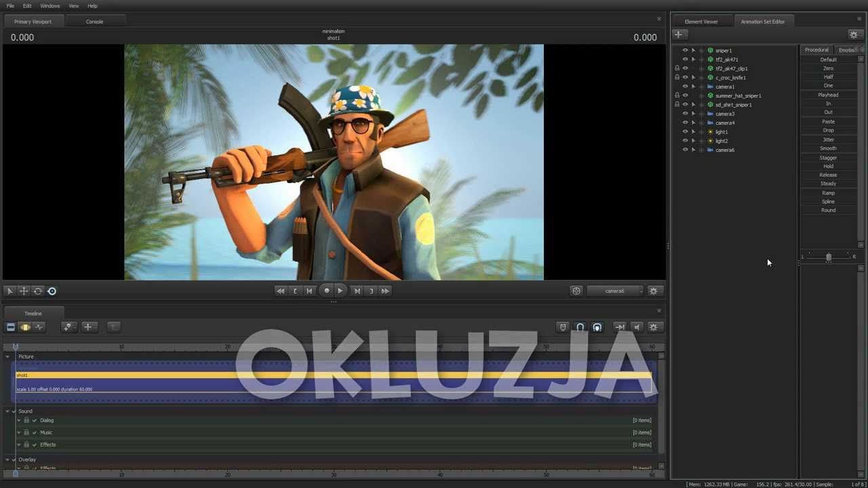Viewport: 868px width, 488px height.
Task: Toggle visibility eye of camera1
Action: click(685, 86)
